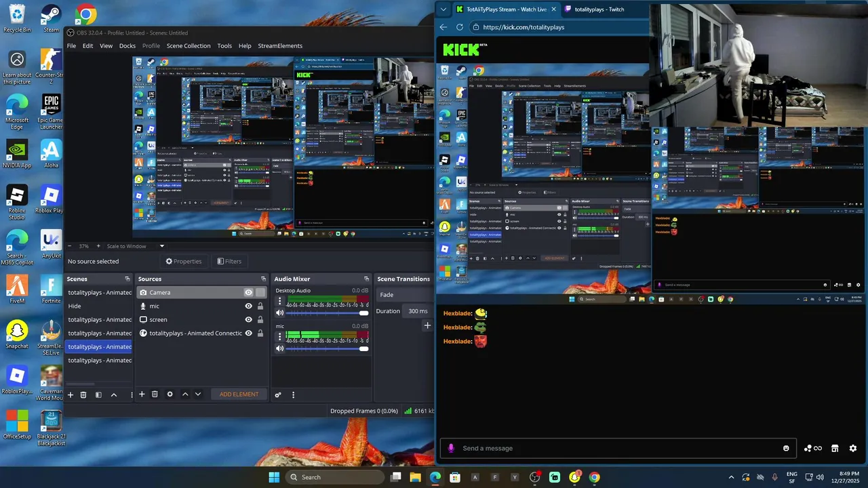The image size is (868, 488).
Task: Open Advanced Audio Properties gears icon
Action: click(x=278, y=394)
